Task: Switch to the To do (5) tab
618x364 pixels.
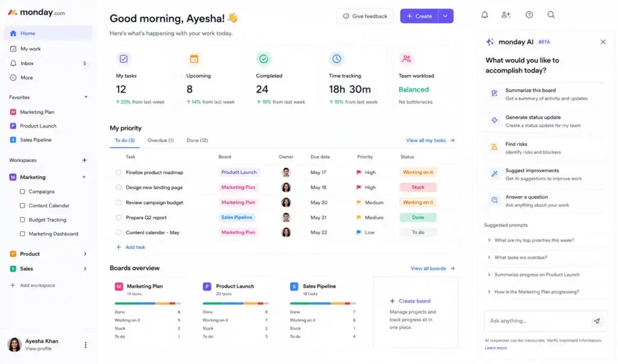Action: 124,141
